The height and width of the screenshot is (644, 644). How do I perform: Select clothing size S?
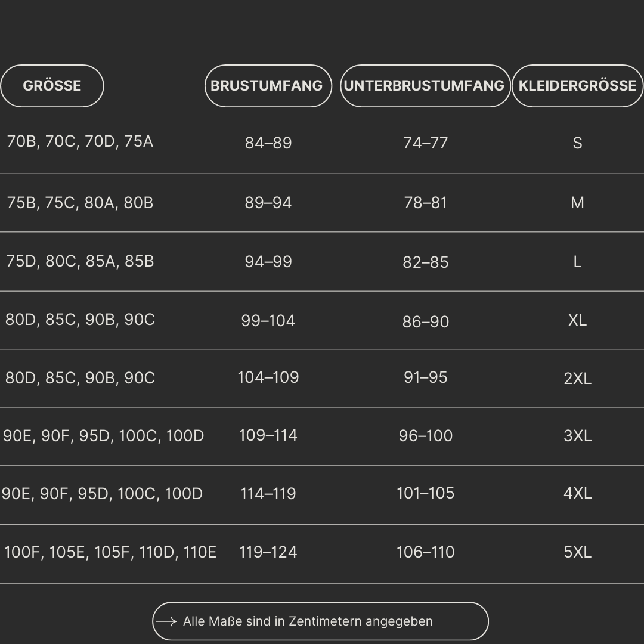point(577,143)
